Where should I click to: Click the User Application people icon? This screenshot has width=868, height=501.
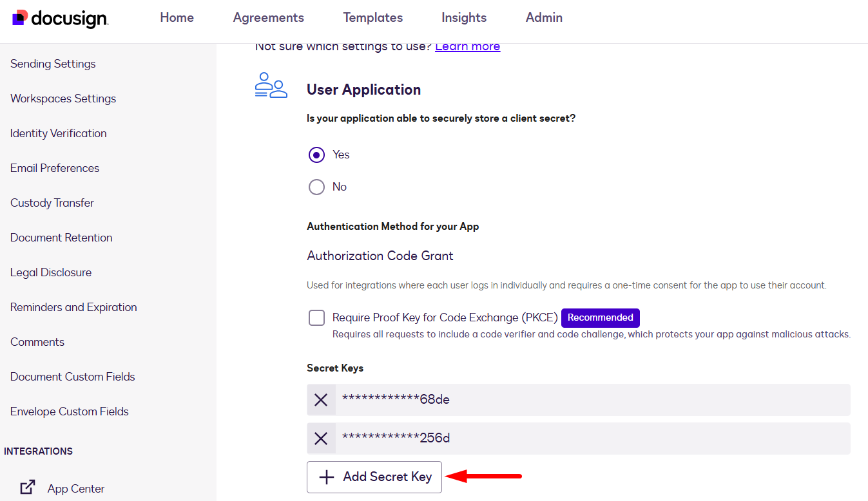271,86
